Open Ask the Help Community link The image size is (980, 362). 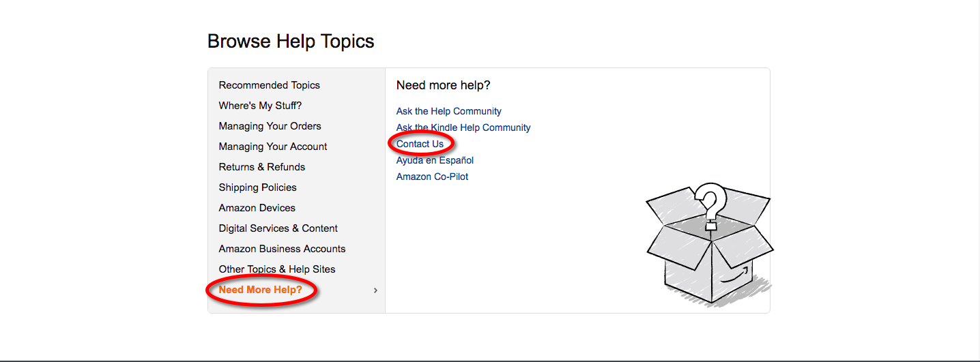point(449,111)
